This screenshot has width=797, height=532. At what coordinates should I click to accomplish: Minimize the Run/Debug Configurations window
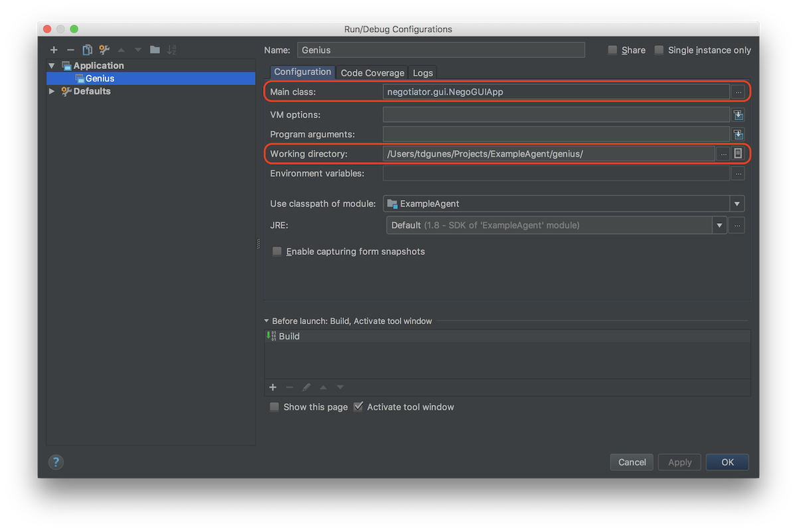(x=60, y=29)
